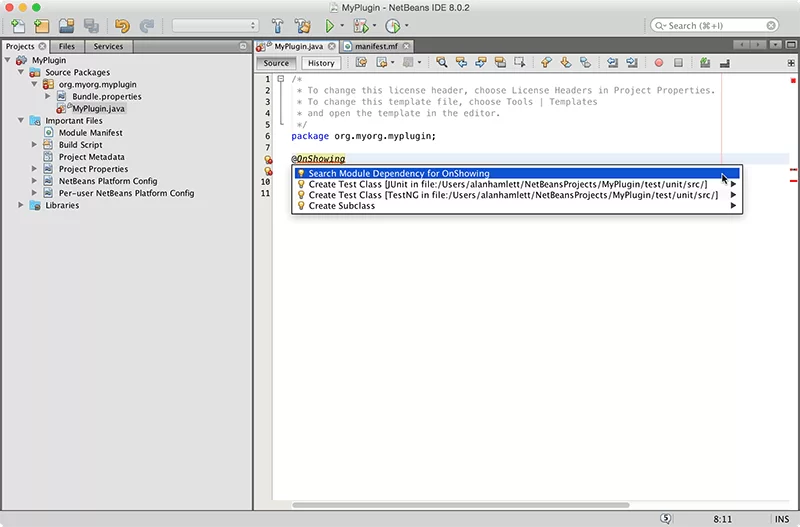
Task: Click the Undo arrow icon
Action: [122, 26]
